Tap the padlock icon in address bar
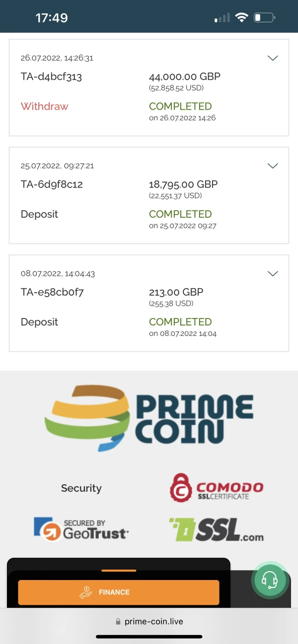Viewport: 298px width, 644px height. 118,622
